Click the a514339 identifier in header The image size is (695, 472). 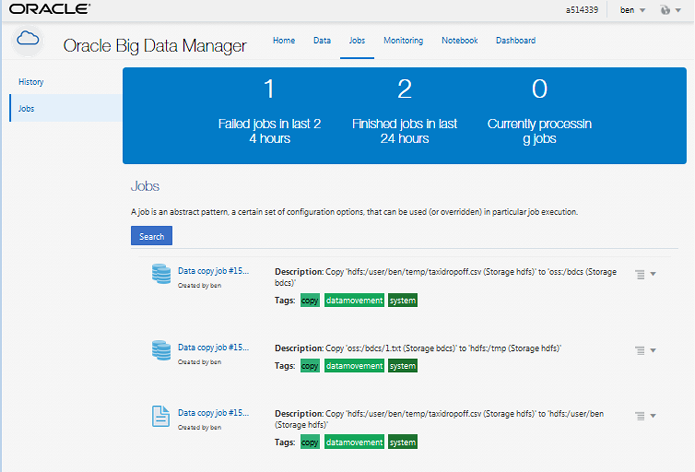tap(582, 10)
